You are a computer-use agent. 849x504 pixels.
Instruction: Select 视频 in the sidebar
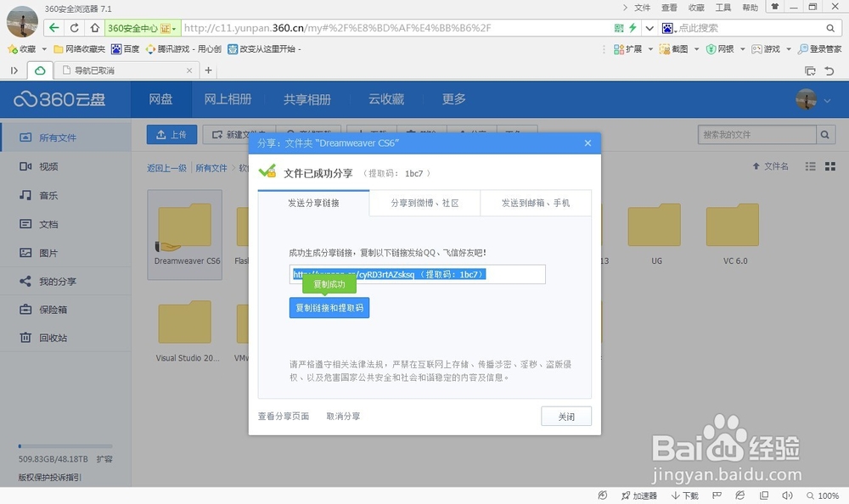point(66,166)
